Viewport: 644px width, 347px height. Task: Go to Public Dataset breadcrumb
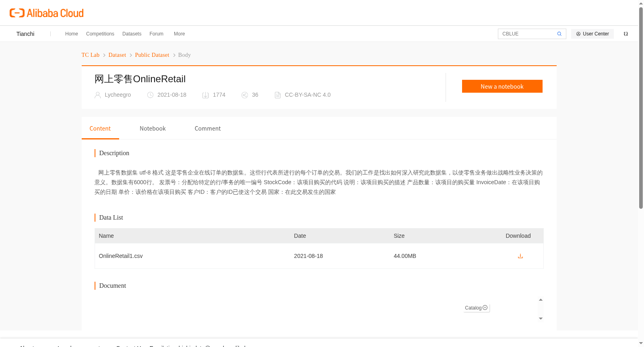pyautogui.click(x=152, y=55)
